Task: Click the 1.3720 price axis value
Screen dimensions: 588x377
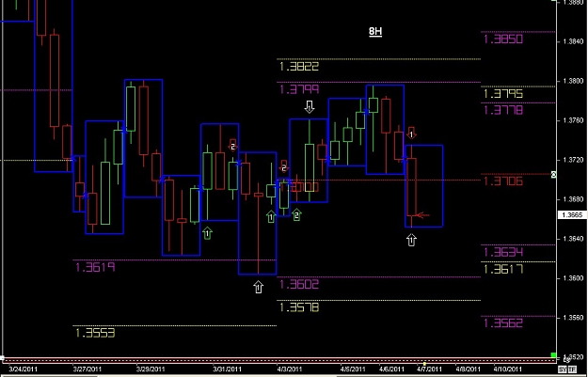Action: coord(573,160)
